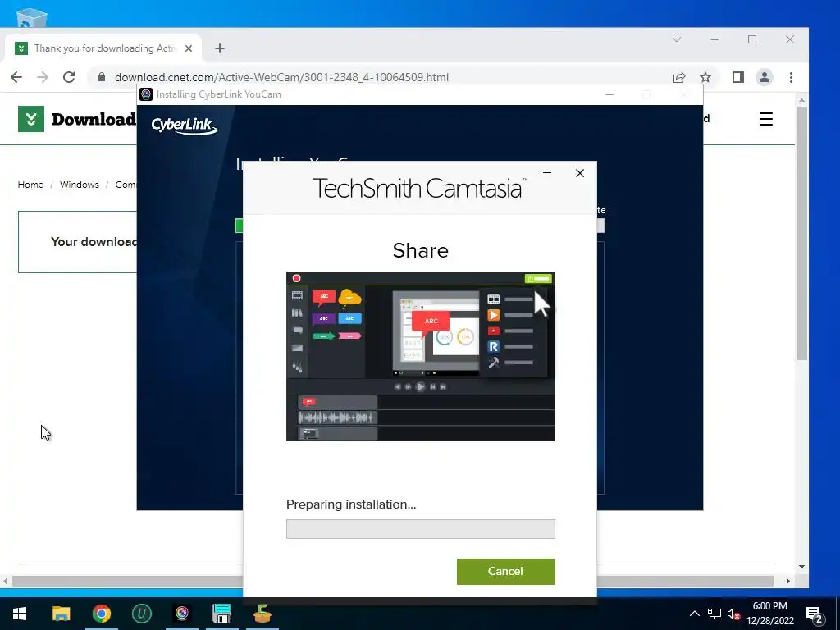The width and height of the screenshot is (840, 630).
Task: Minimize the CyberLink YouCam installer window
Action: (609, 94)
